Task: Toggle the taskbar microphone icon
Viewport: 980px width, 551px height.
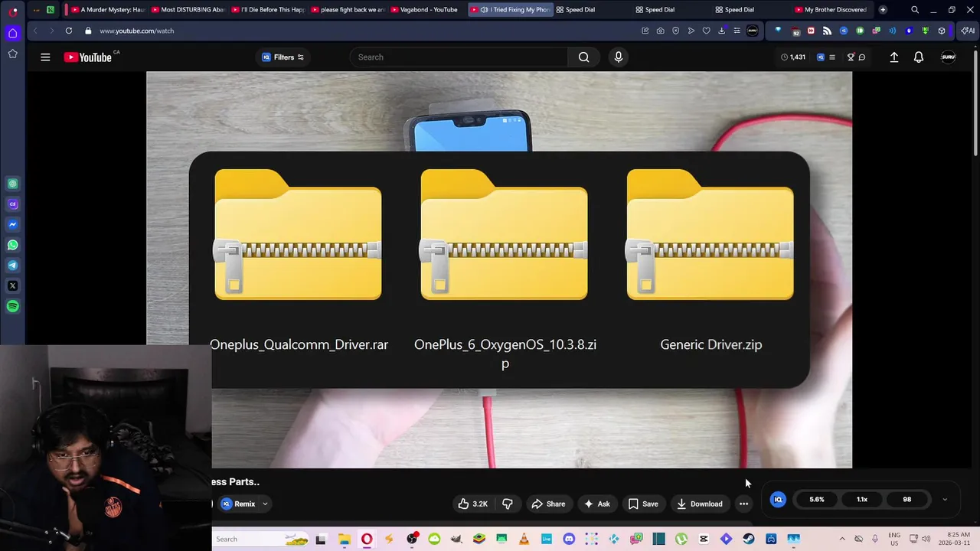Action: (874, 539)
